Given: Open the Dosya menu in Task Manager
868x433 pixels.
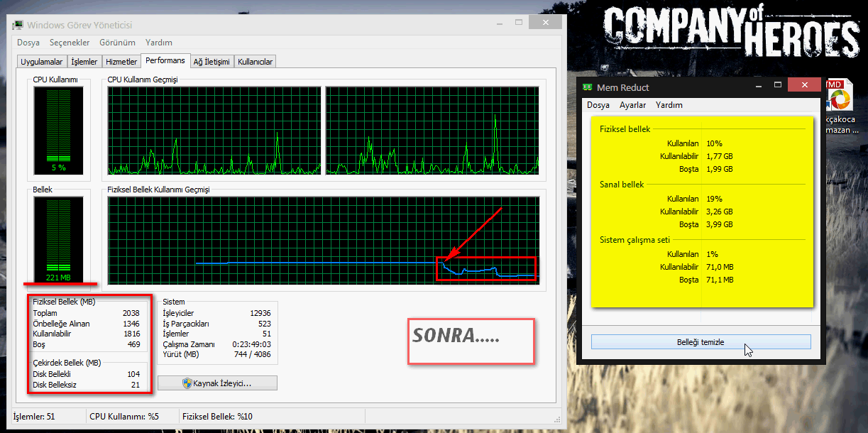Looking at the screenshot, I should [28, 43].
